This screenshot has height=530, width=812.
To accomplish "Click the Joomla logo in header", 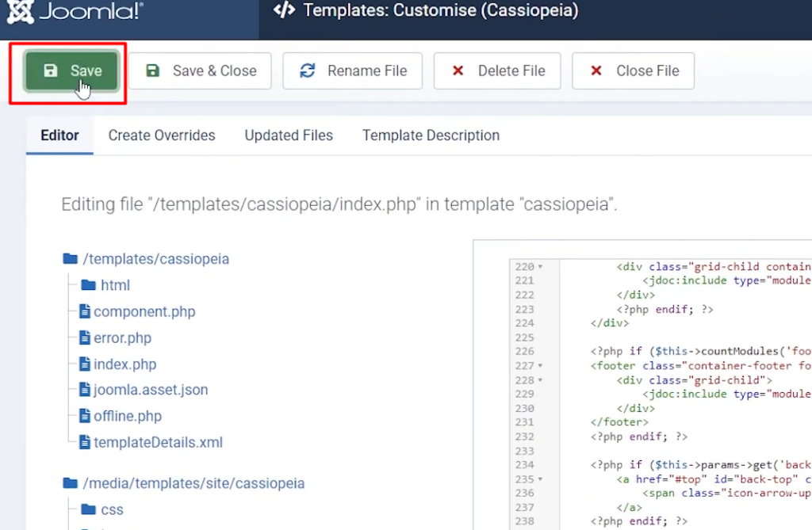I will tap(76, 12).
